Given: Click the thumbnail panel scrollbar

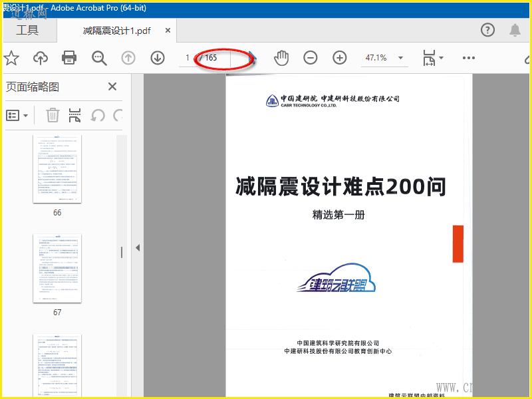Looking at the screenshot, I should [122, 265].
